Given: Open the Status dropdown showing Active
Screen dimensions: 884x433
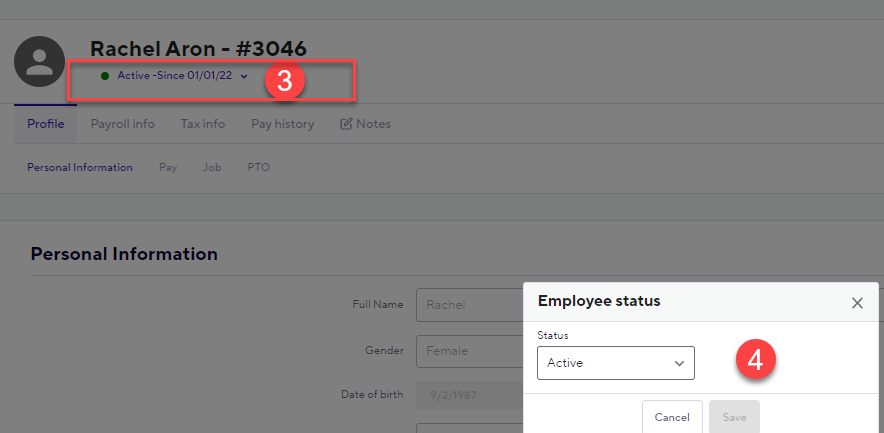Looking at the screenshot, I should [x=616, y=363].
